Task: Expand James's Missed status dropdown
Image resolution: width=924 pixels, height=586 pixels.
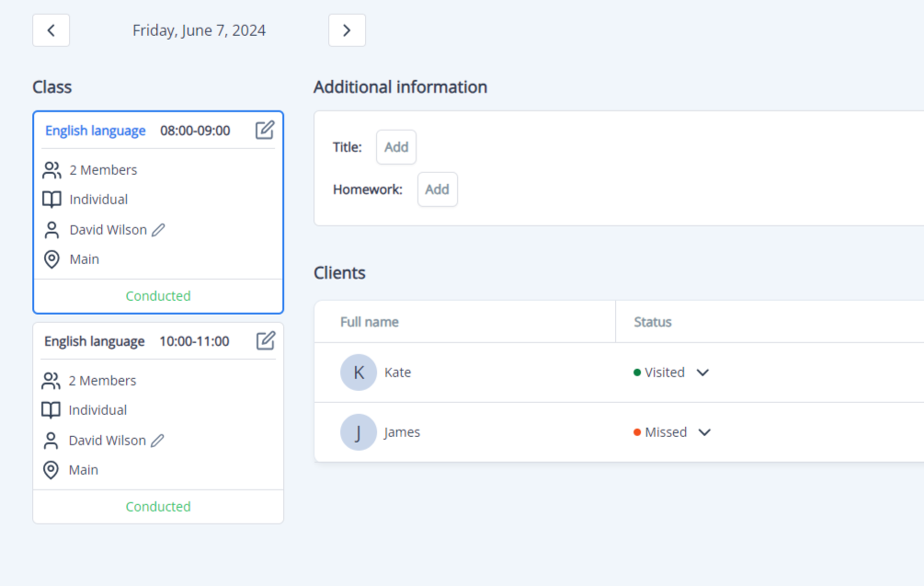Action: pos(702,431)
